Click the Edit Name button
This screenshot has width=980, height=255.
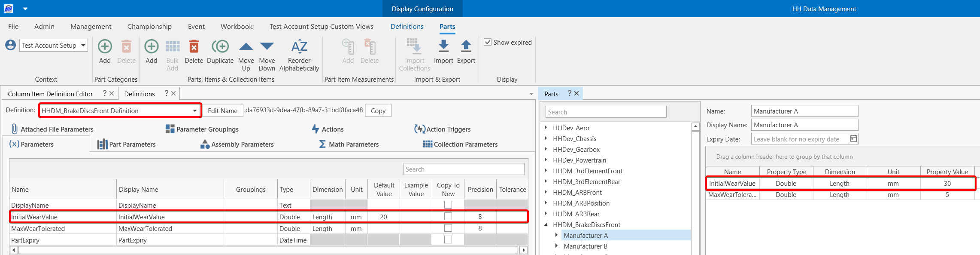tap(222, 111)
